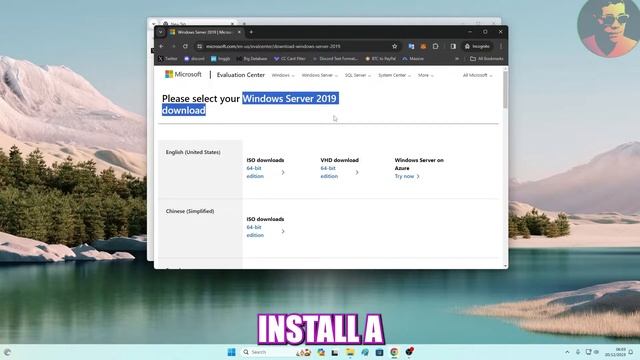Open the widgets icon in taskbar corner
Screen dimensions: 640x360
point(8,352)
